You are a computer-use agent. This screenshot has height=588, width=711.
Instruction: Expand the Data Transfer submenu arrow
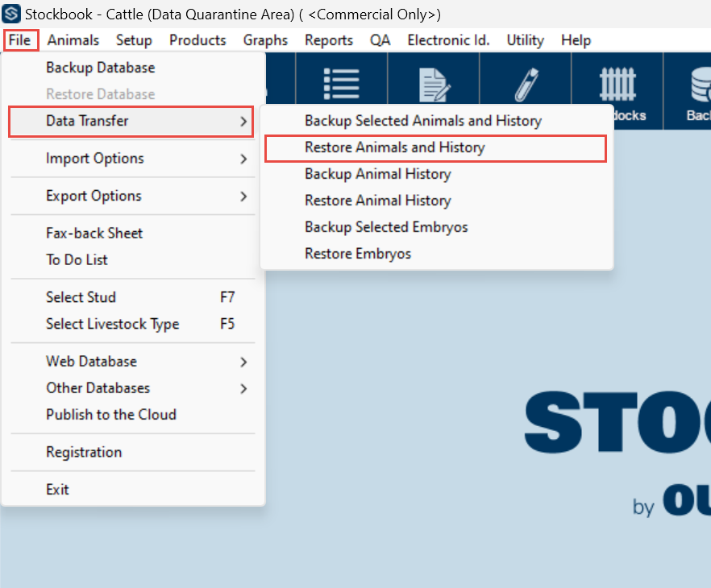coord(243,122)
